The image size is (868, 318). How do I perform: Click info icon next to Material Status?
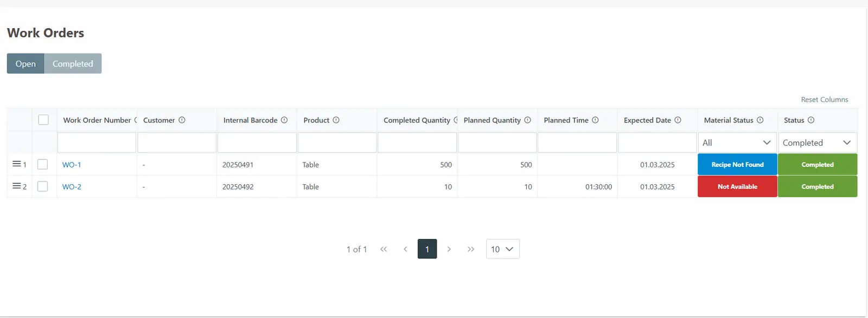tap(760, 120)
